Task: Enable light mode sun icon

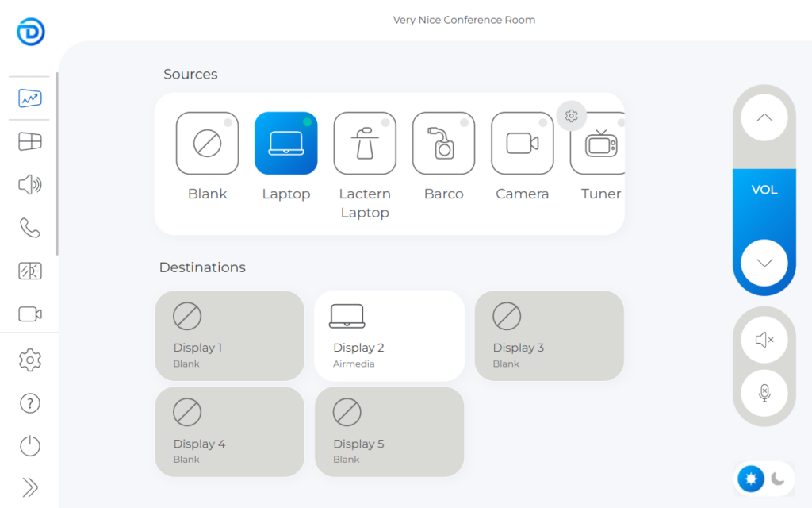Action: click(751, 479)
